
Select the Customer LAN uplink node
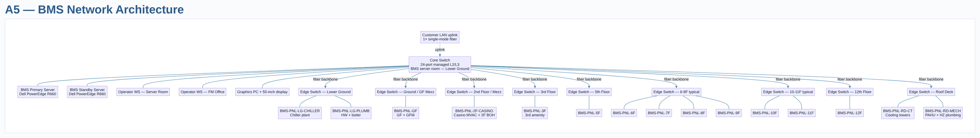439,37
